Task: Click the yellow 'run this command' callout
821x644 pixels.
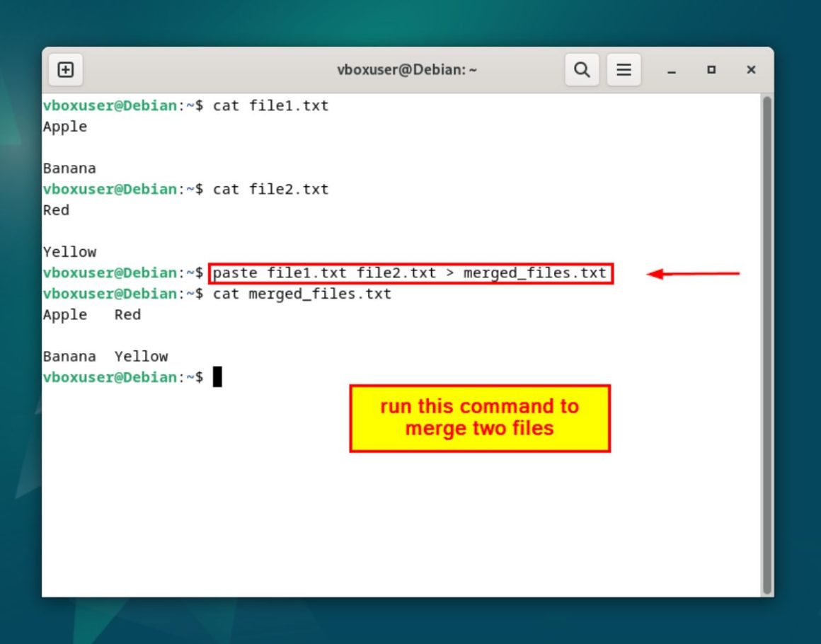Action: [x=479, y=418]
